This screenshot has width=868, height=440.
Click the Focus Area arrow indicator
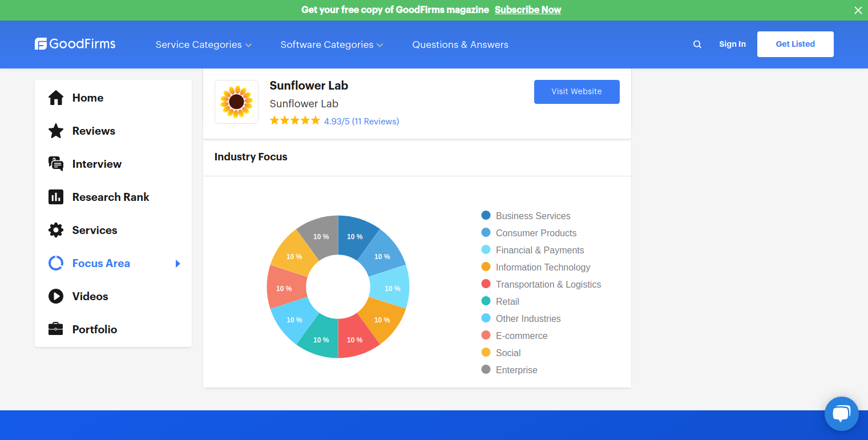click(x=178, y=263)
